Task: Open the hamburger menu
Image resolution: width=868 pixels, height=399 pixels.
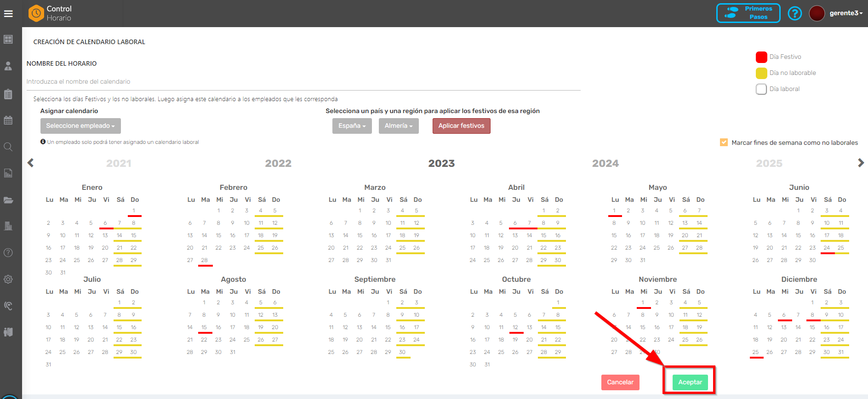Action: [8, 14]
